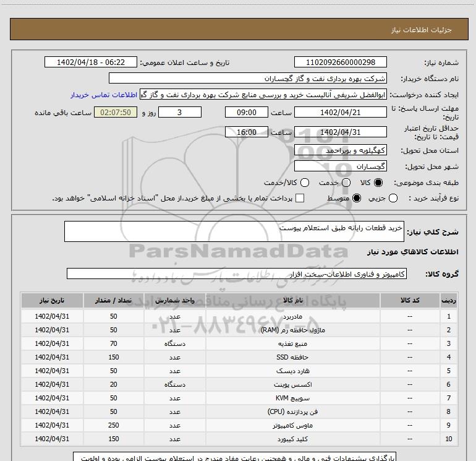Select the مادربرد row item name
Screen dimensions: 476x461
(292, 316)
